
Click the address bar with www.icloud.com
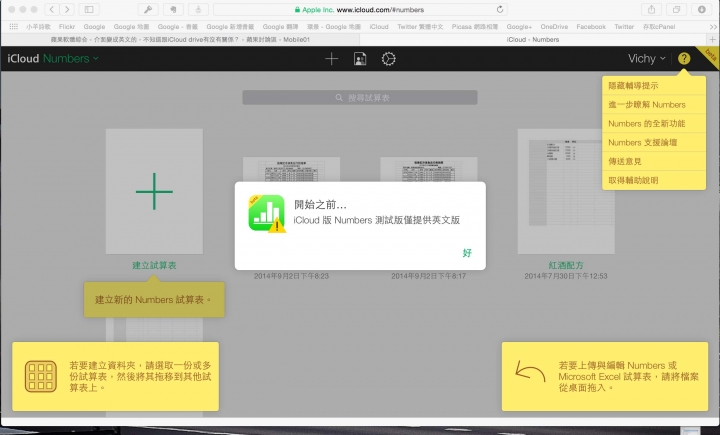click(360, 9)
